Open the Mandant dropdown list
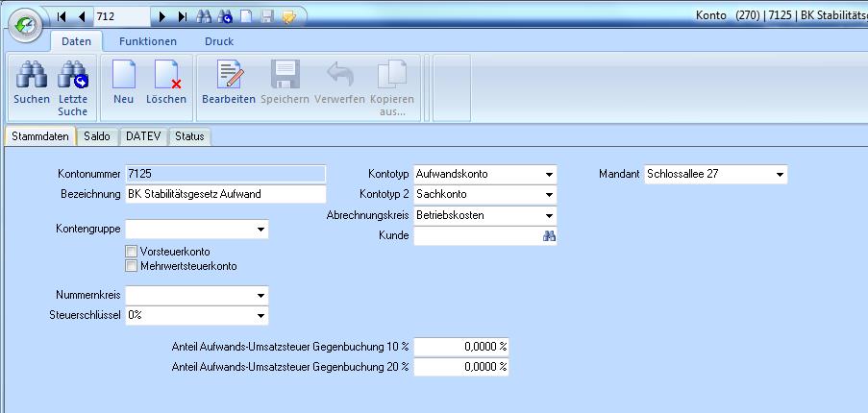The image size is (868, 413). click(x=779, y=175)
